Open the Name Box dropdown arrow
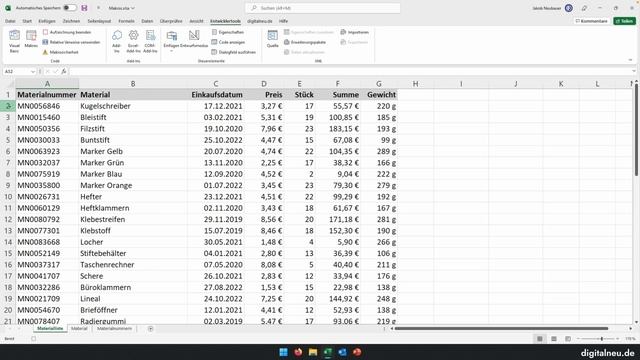Screen dimensions: 640x360 [33, 71]
